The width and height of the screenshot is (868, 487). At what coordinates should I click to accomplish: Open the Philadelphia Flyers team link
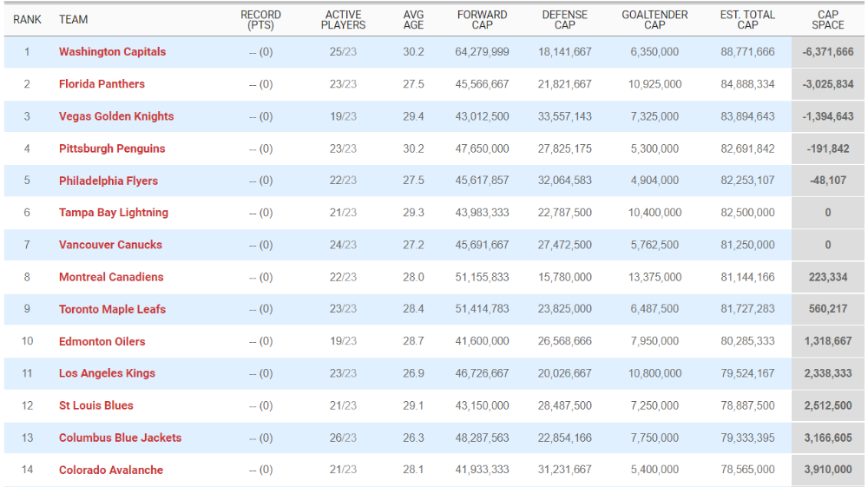[x=108, y=181]
